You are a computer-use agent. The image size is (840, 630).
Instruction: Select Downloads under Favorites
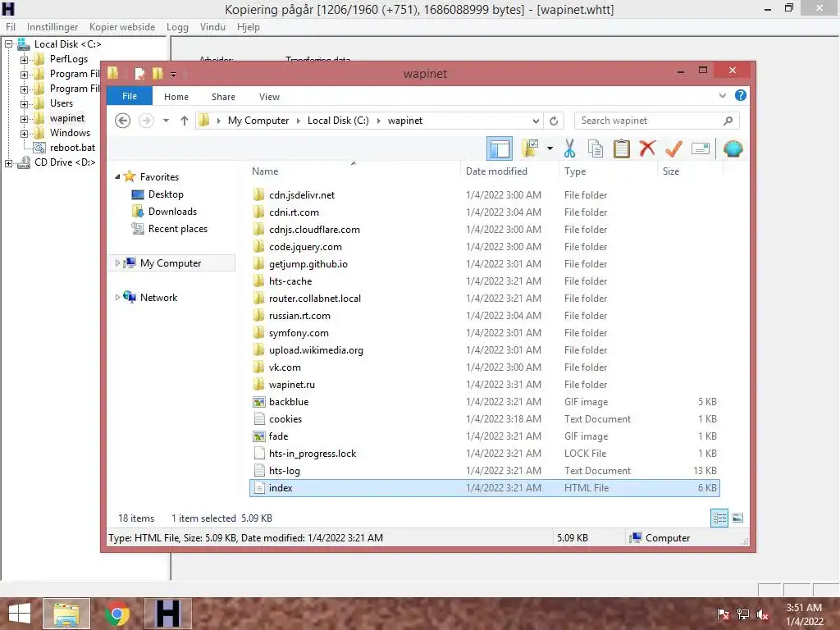point(172,211)
